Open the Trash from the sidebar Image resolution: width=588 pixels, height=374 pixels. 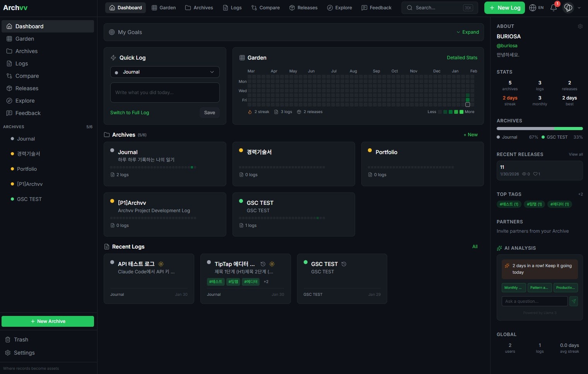coord(21,340)
